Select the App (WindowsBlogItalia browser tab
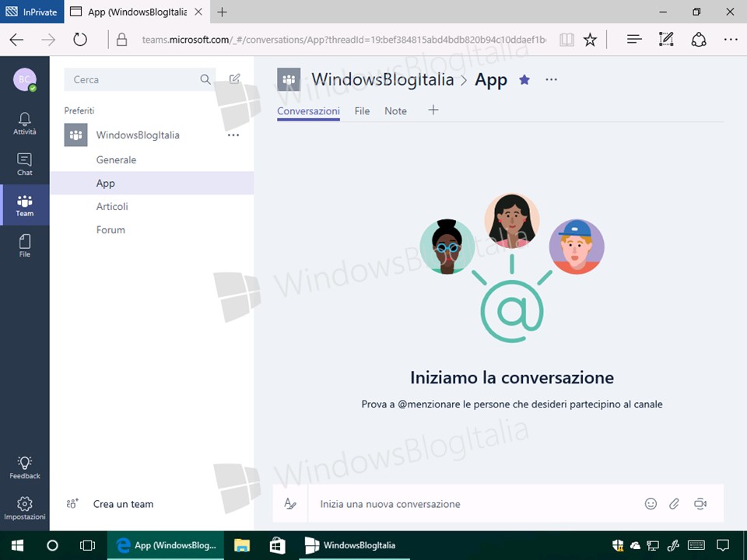 (x=137, y=12)
